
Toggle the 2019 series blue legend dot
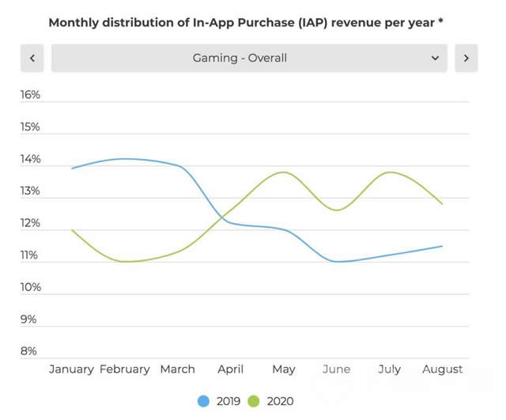[x=203, y=401]
